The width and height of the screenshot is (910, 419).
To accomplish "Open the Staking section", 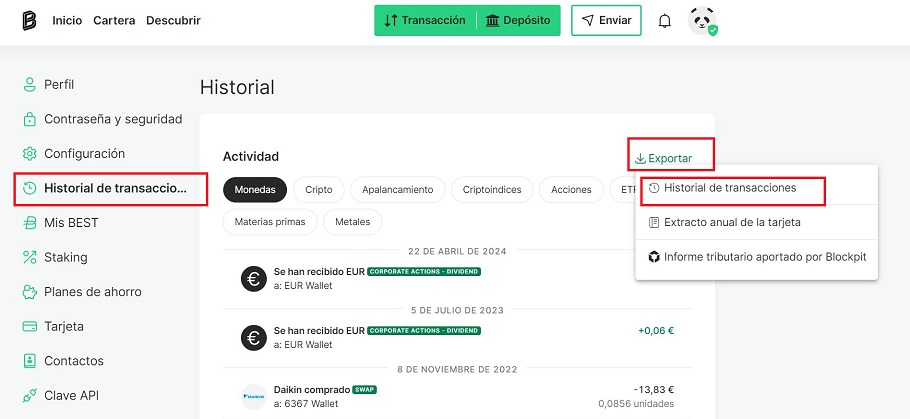I will 65,258.
